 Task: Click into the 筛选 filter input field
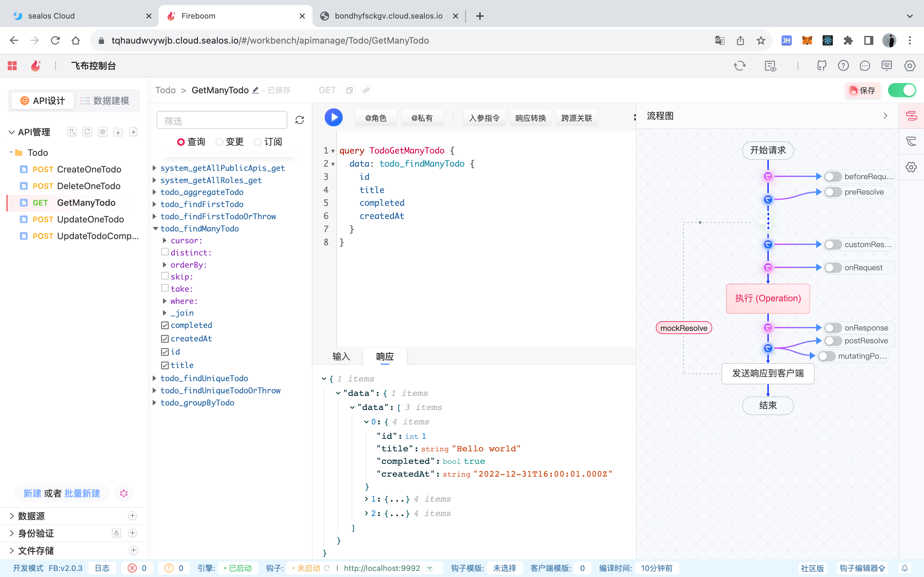click(221, 121)
